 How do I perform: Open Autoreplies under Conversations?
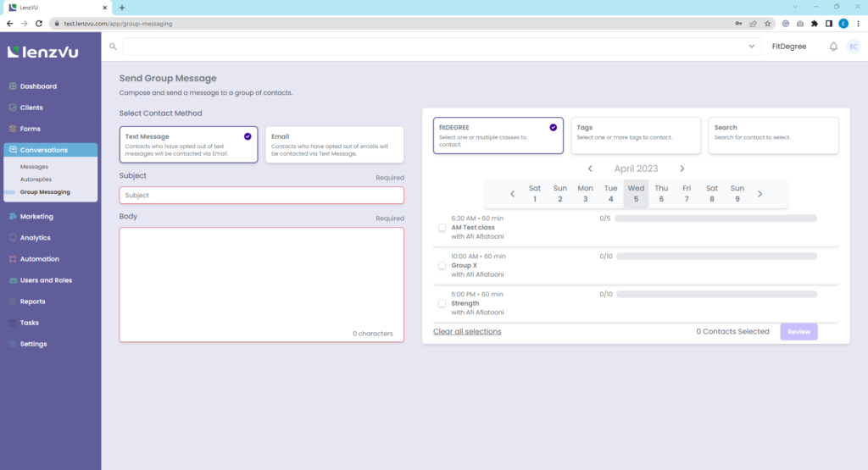click(x=39, y=180)
